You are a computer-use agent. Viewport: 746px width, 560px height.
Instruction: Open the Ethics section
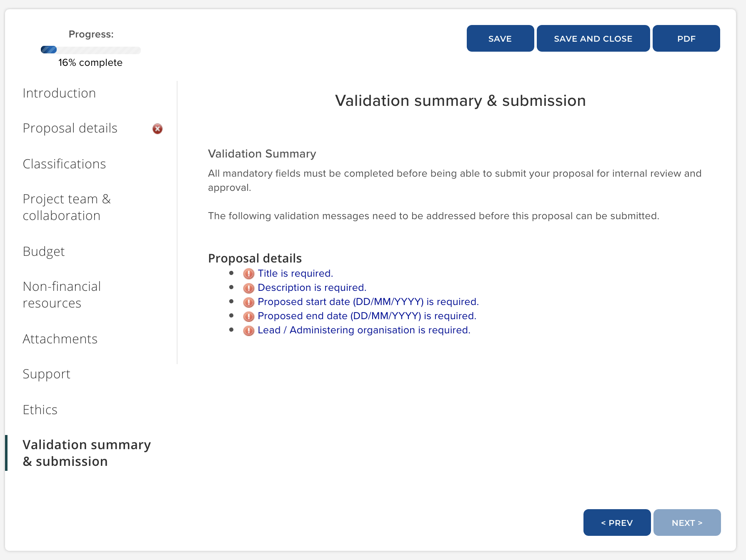click(40, 410)
